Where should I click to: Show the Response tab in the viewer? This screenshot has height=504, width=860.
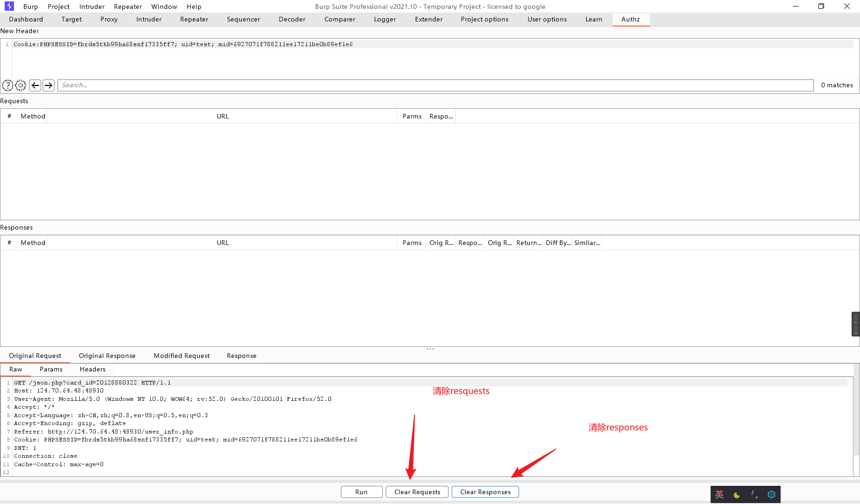(x=242, y=356)
